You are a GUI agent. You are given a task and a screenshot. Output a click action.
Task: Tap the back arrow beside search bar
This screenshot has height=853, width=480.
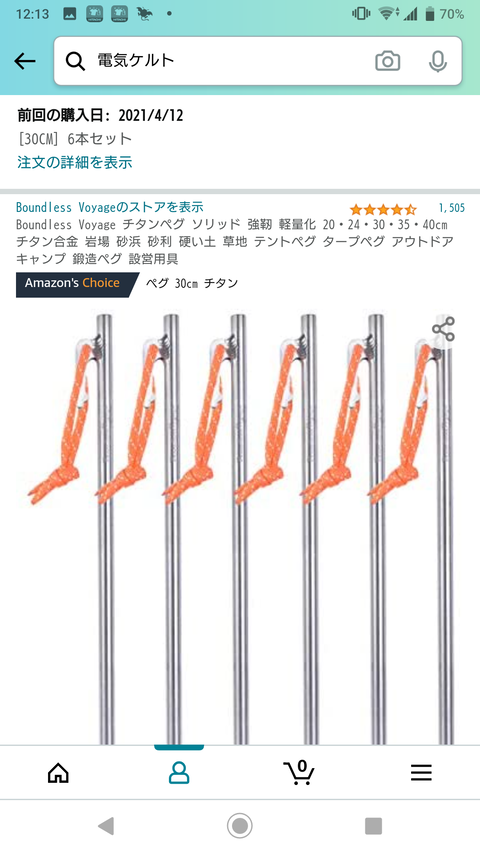click(24, 61)
